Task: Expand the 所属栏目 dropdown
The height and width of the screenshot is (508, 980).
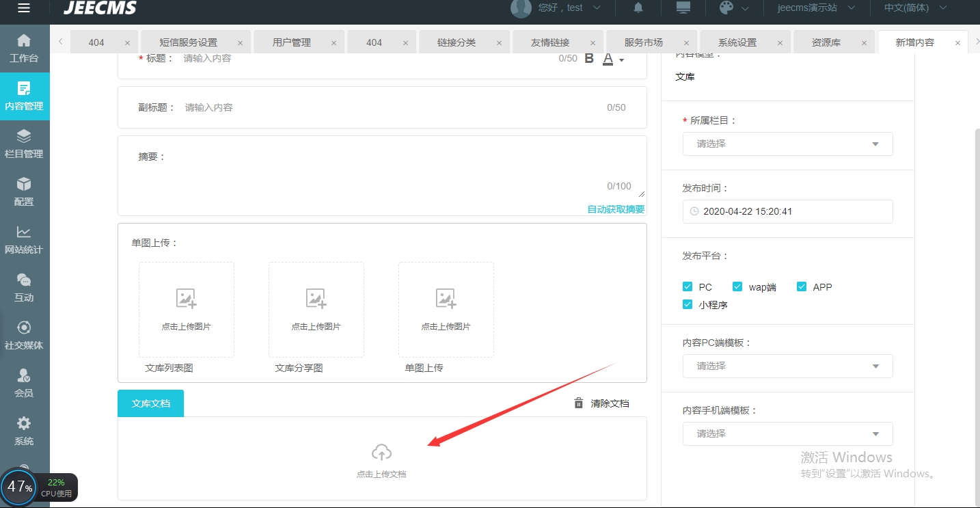Action: click(787, 144)
